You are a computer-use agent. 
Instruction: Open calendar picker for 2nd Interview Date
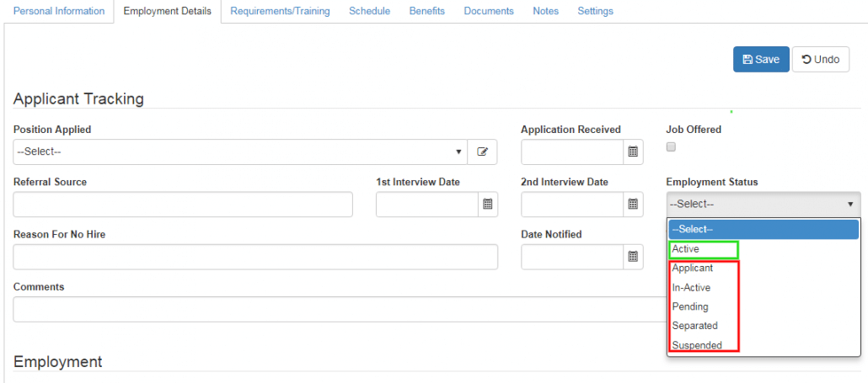pos(633,205)
